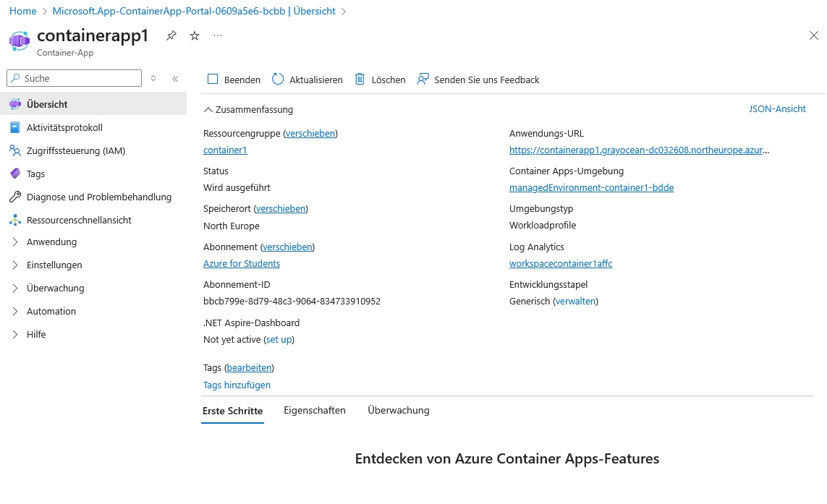This screenshot has height=504, width=827.
Task: Switch to the Eigenschaften tab
Action: pyautogui.click(x=315, y=411)
